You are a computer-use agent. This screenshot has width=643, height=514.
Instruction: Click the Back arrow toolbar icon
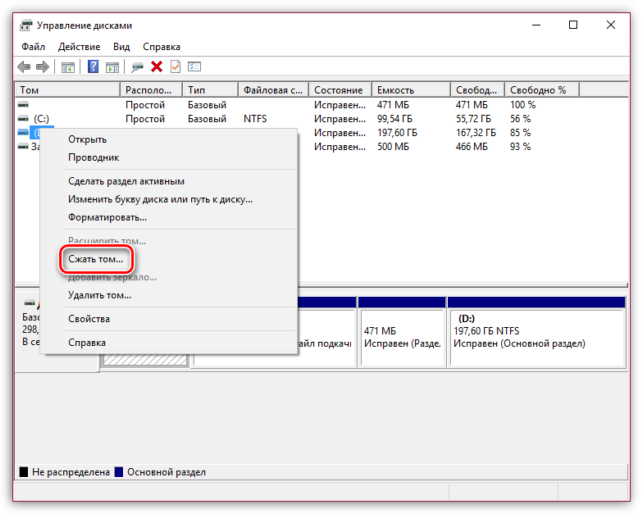point(24,66)
